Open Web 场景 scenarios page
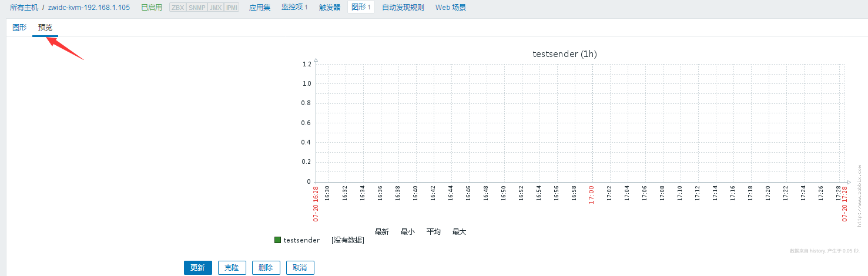This screenshot has width=868, height=276. [451, 8]
